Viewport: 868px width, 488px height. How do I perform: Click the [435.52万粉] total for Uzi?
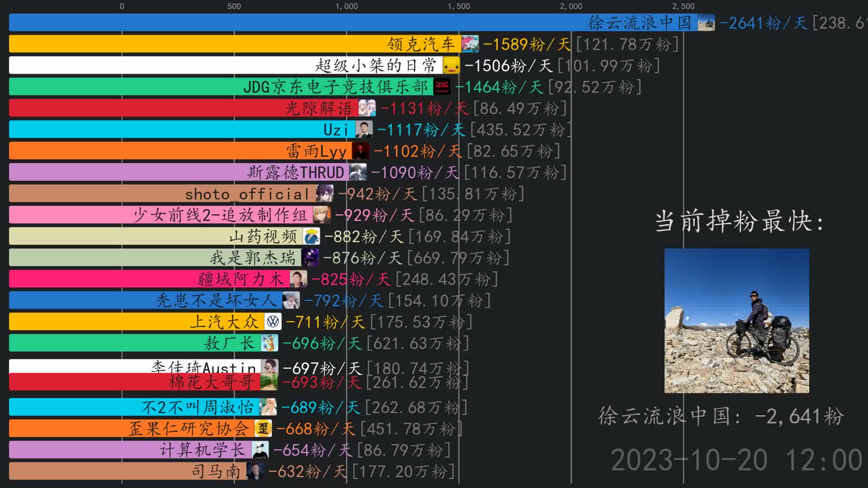(x=521, y=130)
